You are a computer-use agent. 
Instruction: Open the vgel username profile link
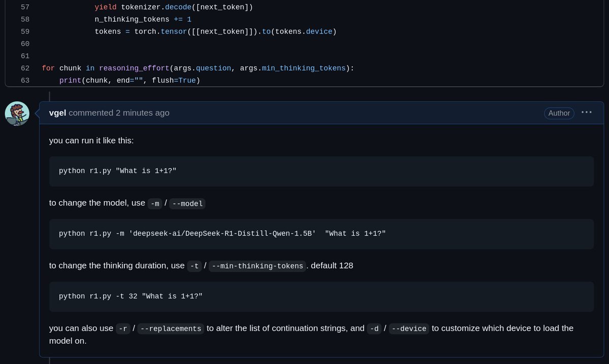tap(57, 113)
